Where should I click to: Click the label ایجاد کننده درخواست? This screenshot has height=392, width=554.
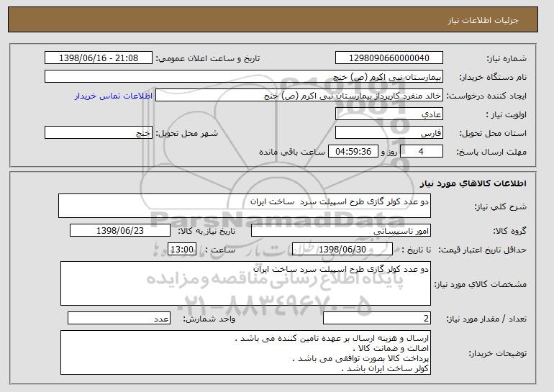[x=486, y=96]
